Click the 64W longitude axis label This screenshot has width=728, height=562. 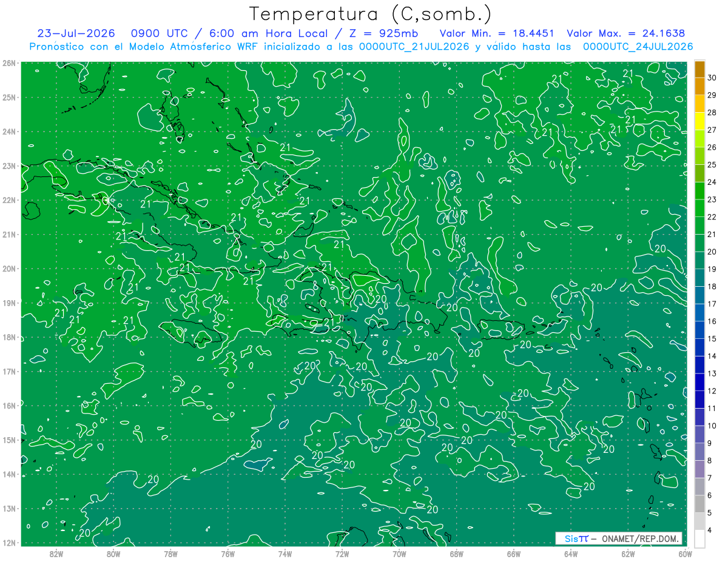[x=571, y=554]
